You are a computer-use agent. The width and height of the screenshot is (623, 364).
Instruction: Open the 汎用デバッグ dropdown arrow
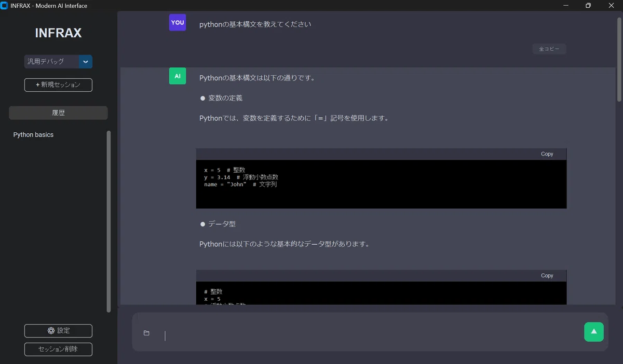point(86,62)
